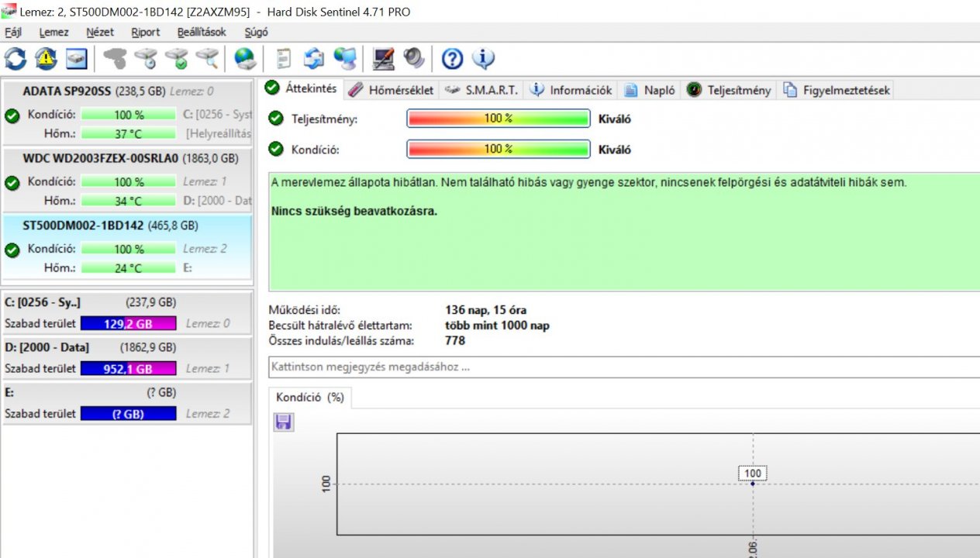Click the ST500DM002 24 °C temperature bar
The width and height of the screenshot is (980, 558).
click(x=129, y=268)
